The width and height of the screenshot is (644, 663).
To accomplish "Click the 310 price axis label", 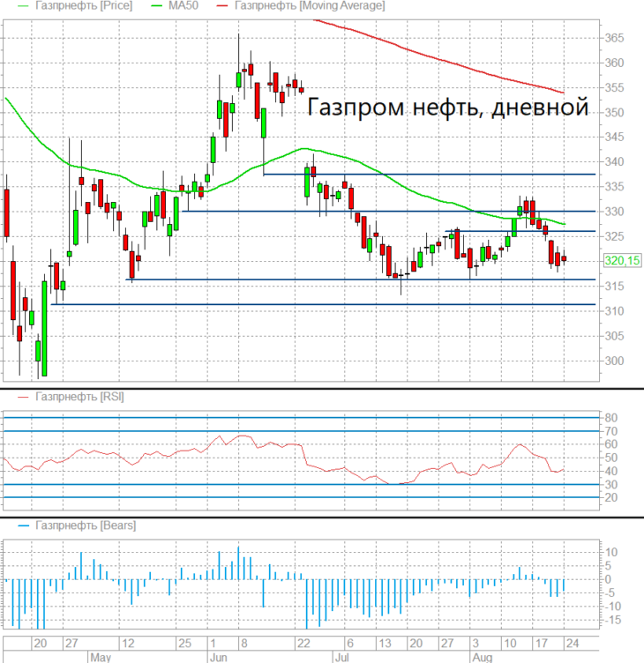I will click(x=614, y=311).
